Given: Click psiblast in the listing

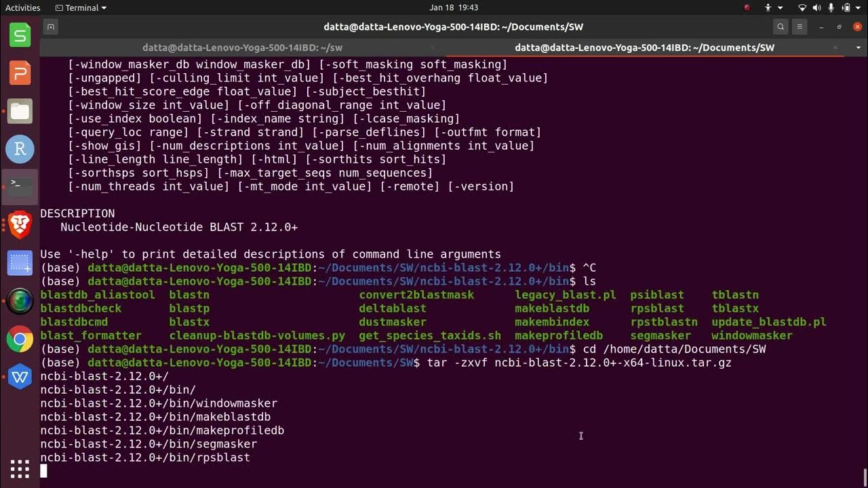Looking at the screenshot, I should click(657, 295).
